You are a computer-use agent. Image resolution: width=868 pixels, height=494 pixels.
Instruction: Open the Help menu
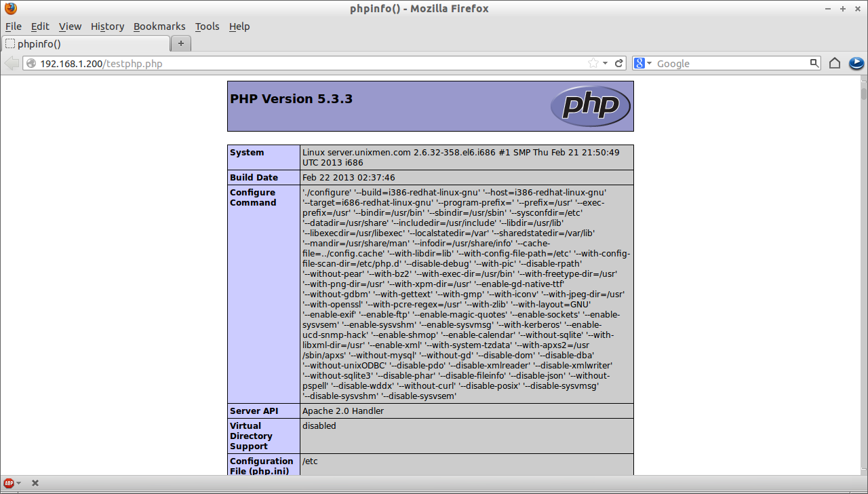pyautogui.click(x=239, y=26)
